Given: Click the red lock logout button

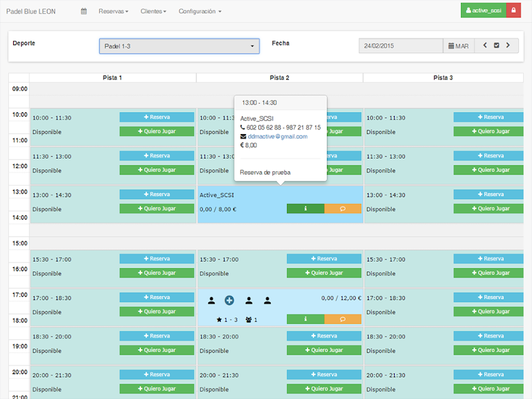Looking at the screenshot, I should [x=513, y=11].
